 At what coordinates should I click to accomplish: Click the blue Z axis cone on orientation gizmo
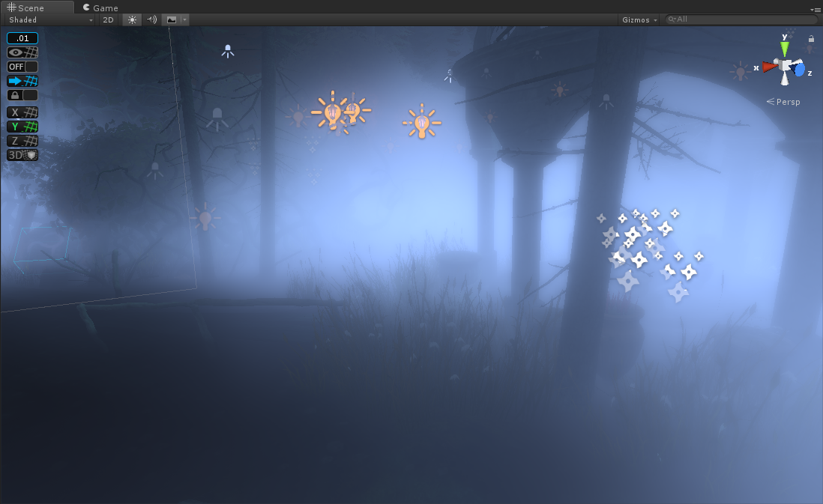(x=799, y=70)
